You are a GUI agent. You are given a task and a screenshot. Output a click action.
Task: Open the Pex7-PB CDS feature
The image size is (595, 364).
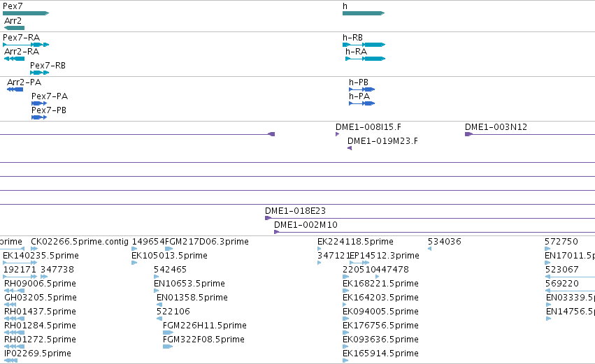point(39,117)
